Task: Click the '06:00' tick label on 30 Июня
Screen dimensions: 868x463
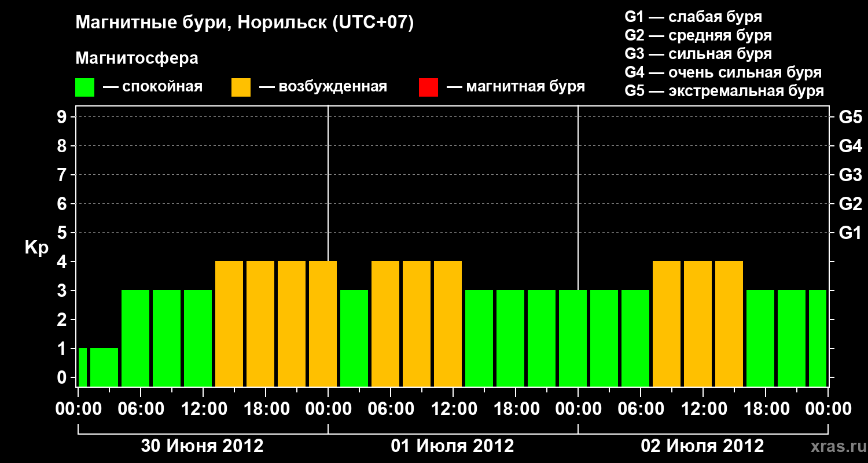Action: click(x=140, y=409)
